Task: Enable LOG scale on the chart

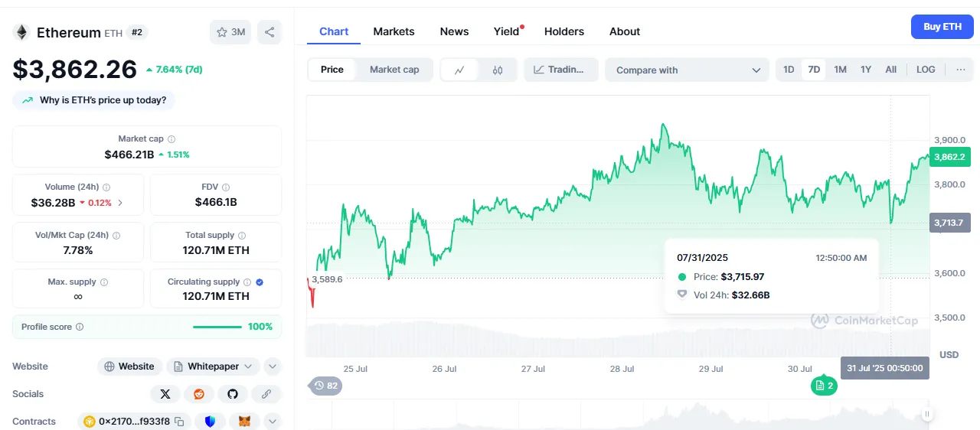Action: pos(926,70)
